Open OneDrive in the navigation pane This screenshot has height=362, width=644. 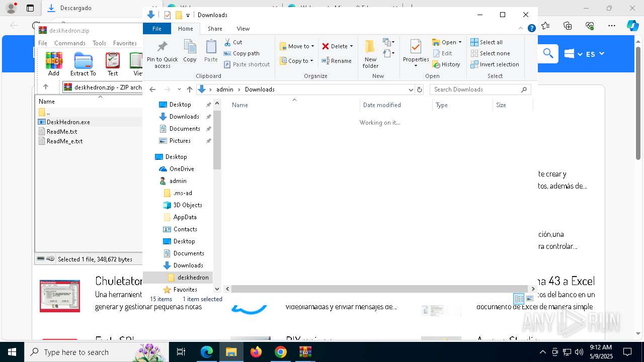coord(182,169)
